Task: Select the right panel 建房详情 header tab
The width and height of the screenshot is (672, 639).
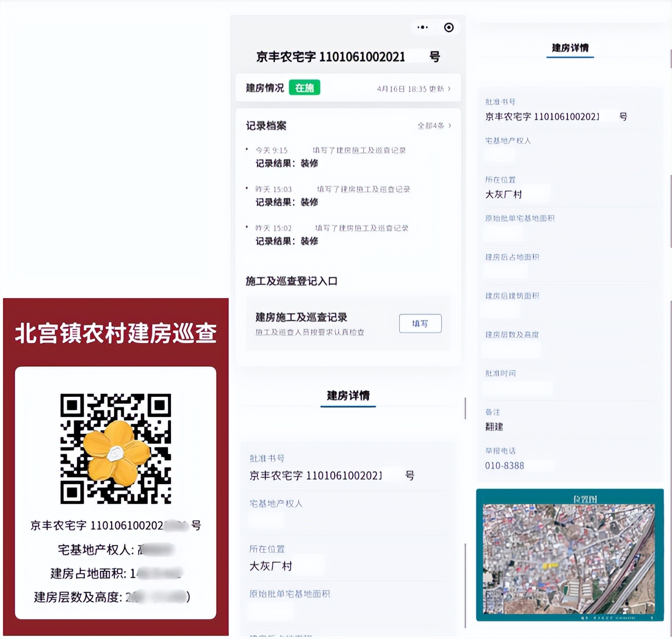Action: pyautogui.click(x=569, y=48)
